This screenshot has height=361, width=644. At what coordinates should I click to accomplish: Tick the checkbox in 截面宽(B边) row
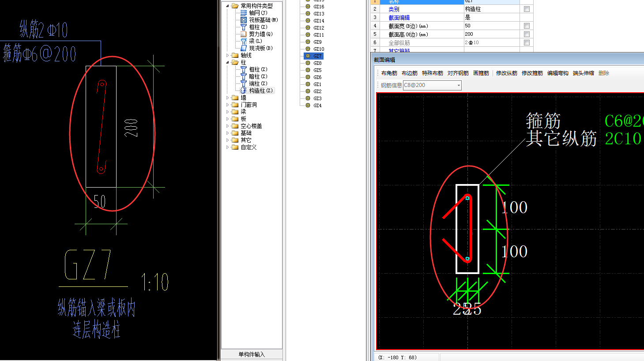[527, 26]
